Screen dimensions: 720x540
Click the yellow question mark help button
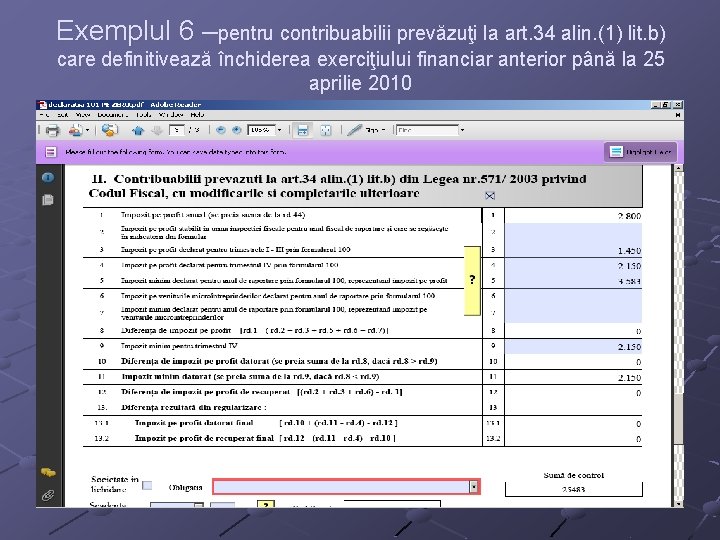coord(472,281)
